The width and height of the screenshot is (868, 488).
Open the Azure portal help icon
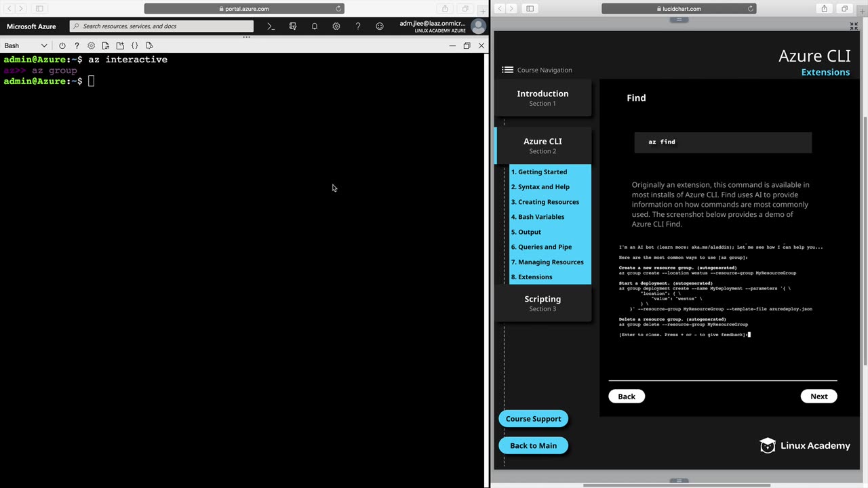pos(358,26)
